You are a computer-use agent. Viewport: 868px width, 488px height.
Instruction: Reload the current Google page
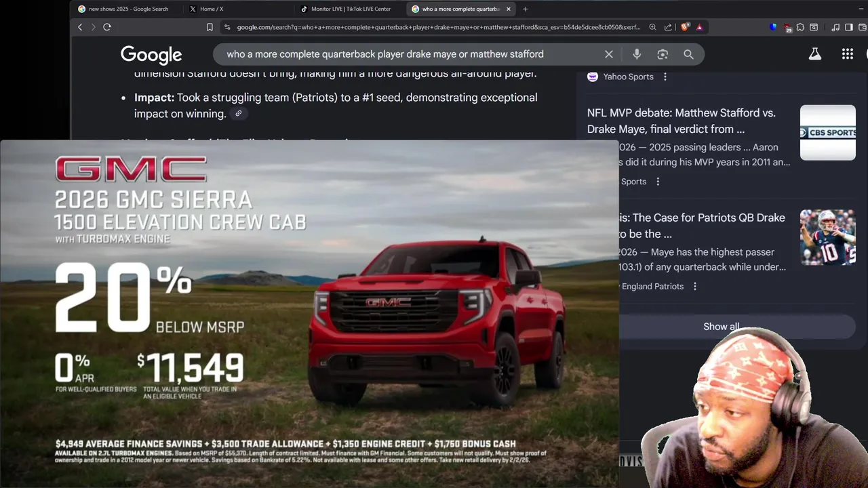(x=107, y=27)
